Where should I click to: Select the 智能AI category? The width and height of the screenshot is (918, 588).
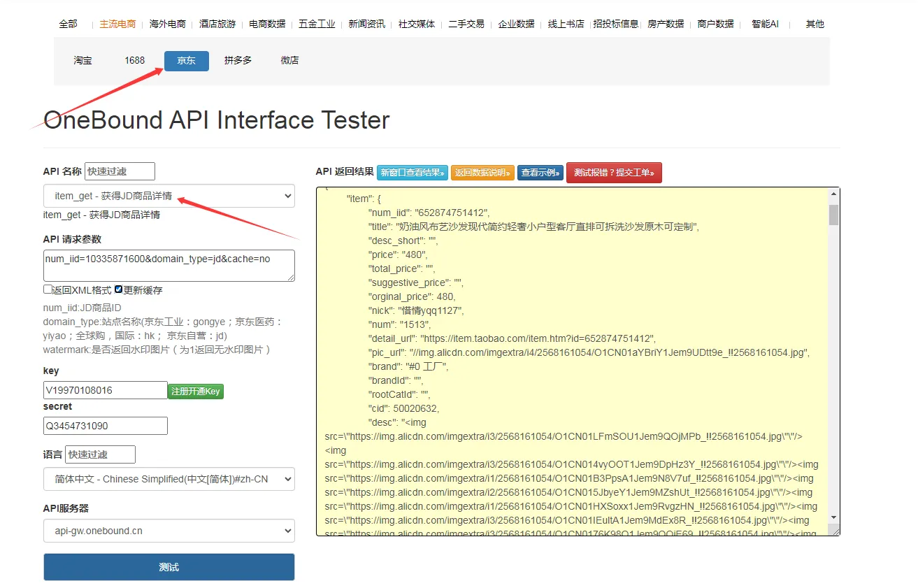coord(765,24)
